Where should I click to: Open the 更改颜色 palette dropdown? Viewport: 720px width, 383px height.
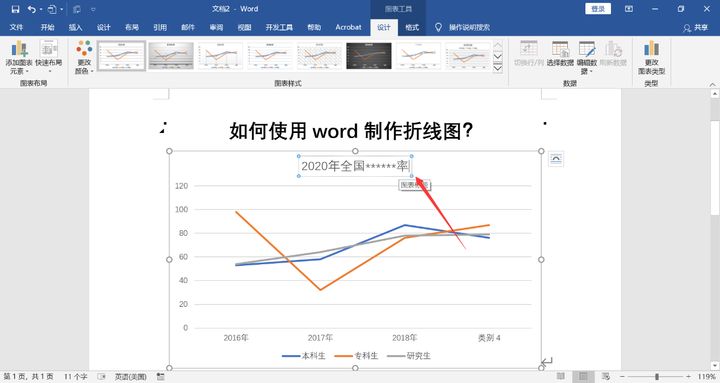click(x=84, y=57)
